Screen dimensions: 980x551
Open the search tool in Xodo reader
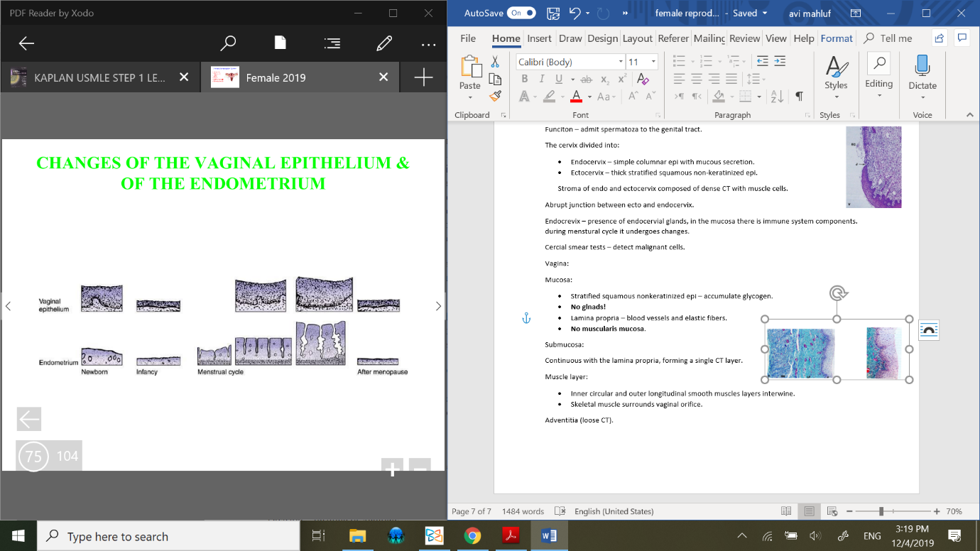pos(228,44)
